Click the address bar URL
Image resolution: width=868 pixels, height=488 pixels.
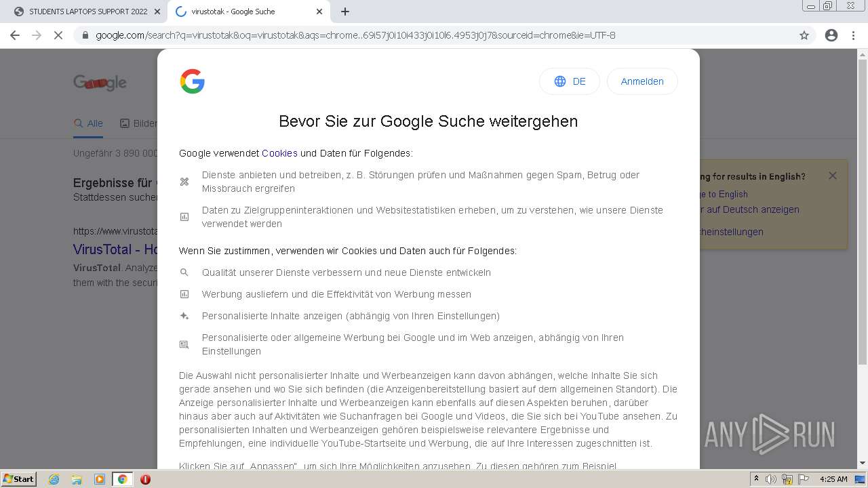355,35
